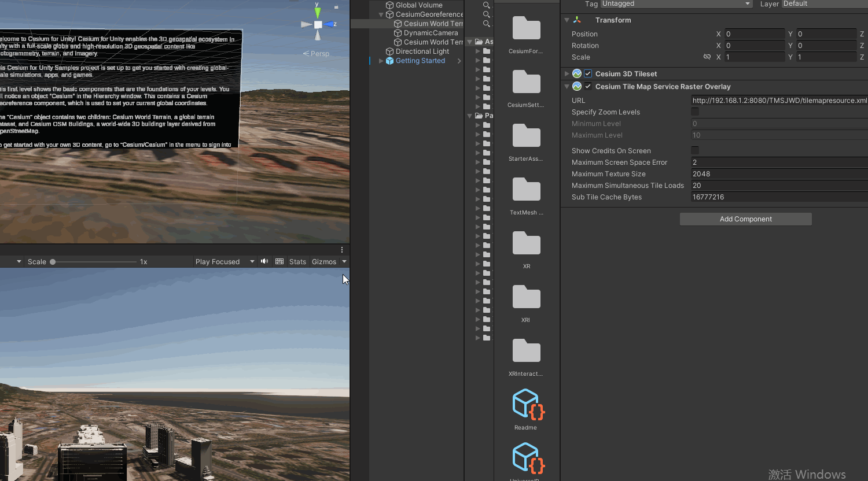This screenshot has width=868, height=481.
Task: Click the Transform component icon
Action: [577, 20]
